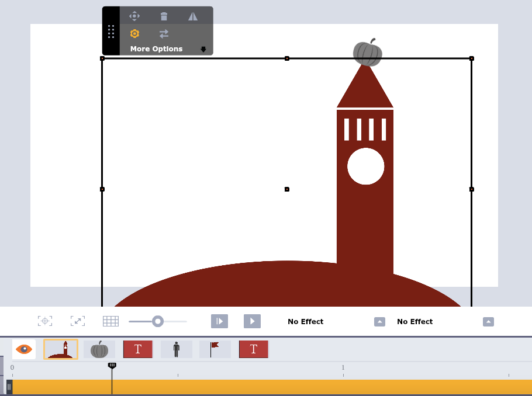Open the arrow after the second No Effect
The height and width of the screenshot is (396, 532).
[x=488, y=322]
